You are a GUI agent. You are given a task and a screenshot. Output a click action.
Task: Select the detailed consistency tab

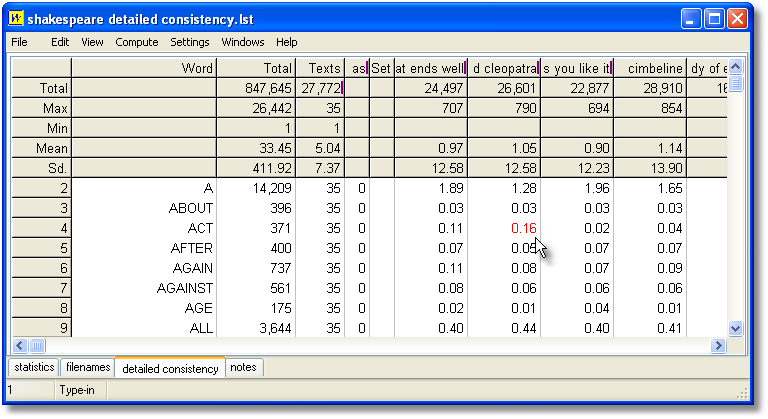(170, 369)
